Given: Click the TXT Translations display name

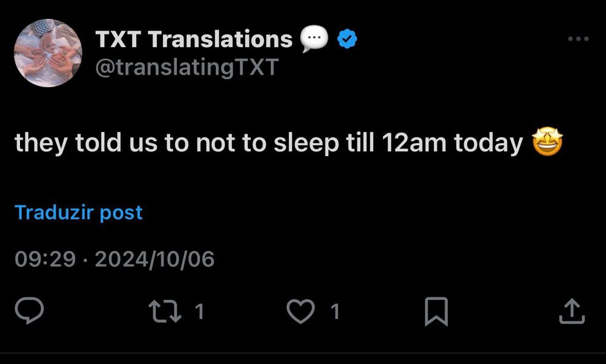Looking at the screenshot, I should (194, 40).
